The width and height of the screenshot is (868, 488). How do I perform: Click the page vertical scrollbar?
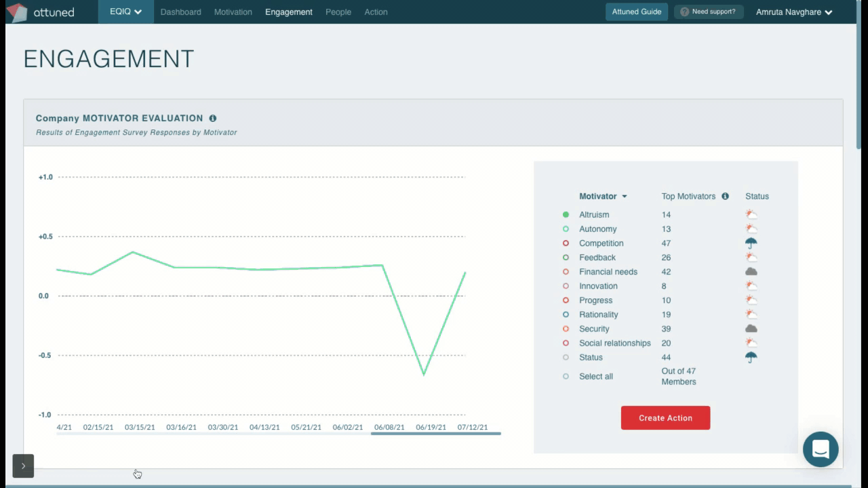click(859, 75)
